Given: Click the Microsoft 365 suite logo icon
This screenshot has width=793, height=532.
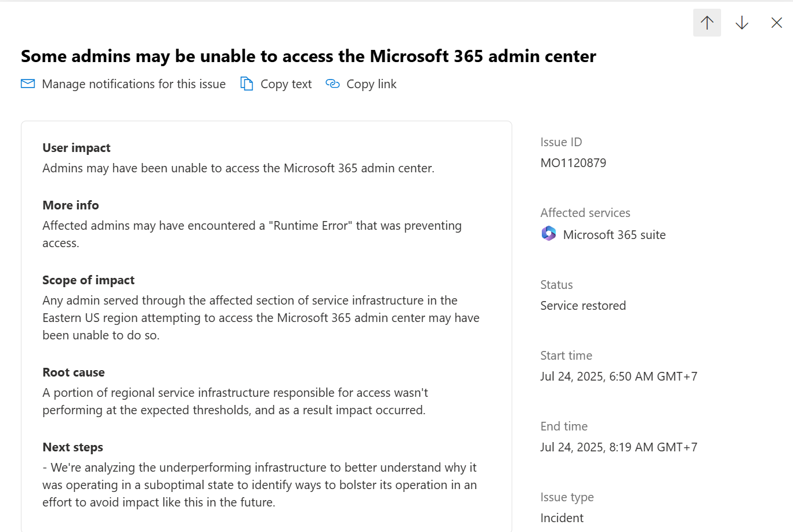Looking at the screenshot, I should 548,234.
